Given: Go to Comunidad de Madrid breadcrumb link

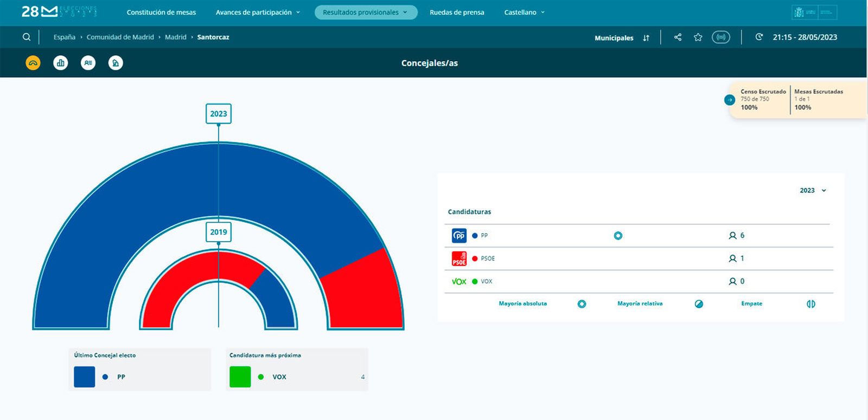Looking at the screenshot, I should [120, 37].
